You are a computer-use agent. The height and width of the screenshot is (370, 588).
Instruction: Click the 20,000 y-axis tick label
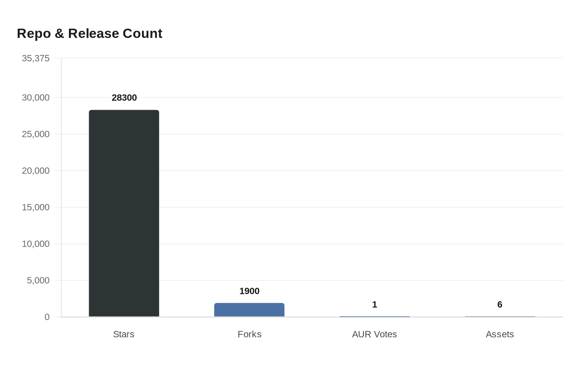point(36,171)
